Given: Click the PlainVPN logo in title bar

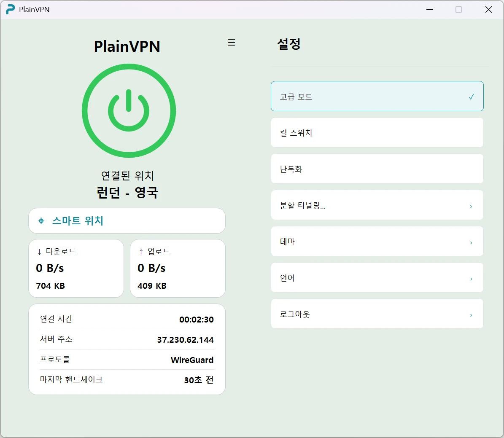Looking at the screenshot, I should [x=11, y=9].
